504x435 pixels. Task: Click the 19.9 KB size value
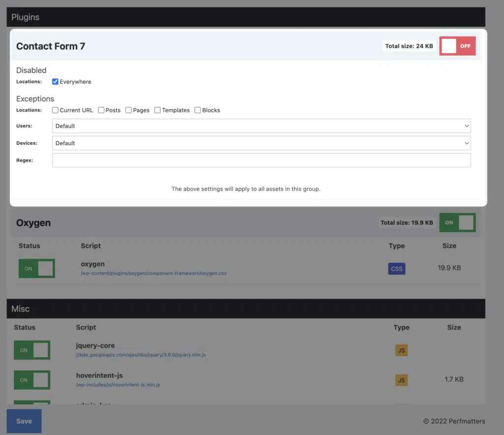[x=449, y=268]
